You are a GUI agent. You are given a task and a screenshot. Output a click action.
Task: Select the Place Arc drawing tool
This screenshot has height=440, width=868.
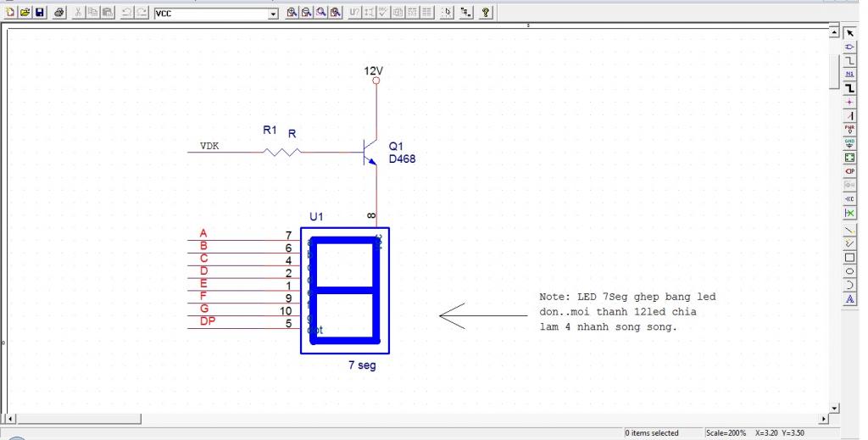[849, 285]
